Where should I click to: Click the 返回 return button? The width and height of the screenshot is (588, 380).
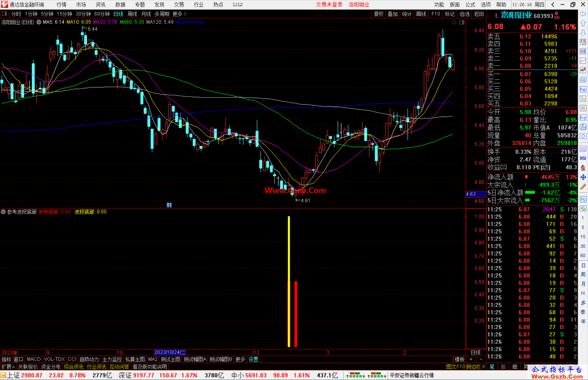(x=479, y=14)
